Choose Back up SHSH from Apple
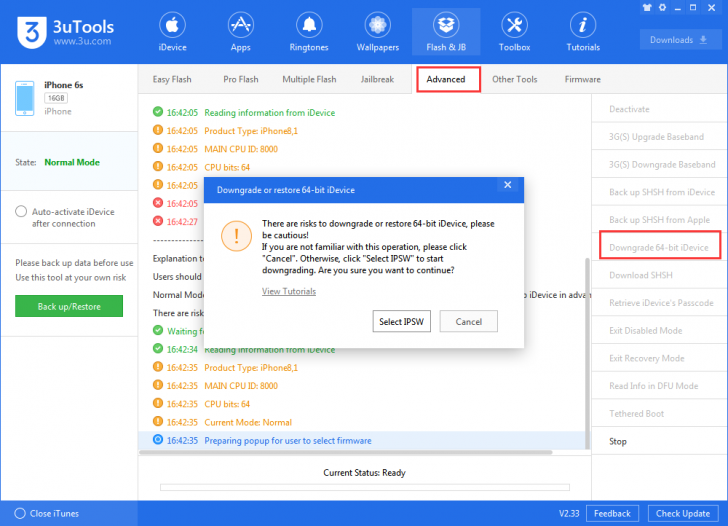 point(659,220)
